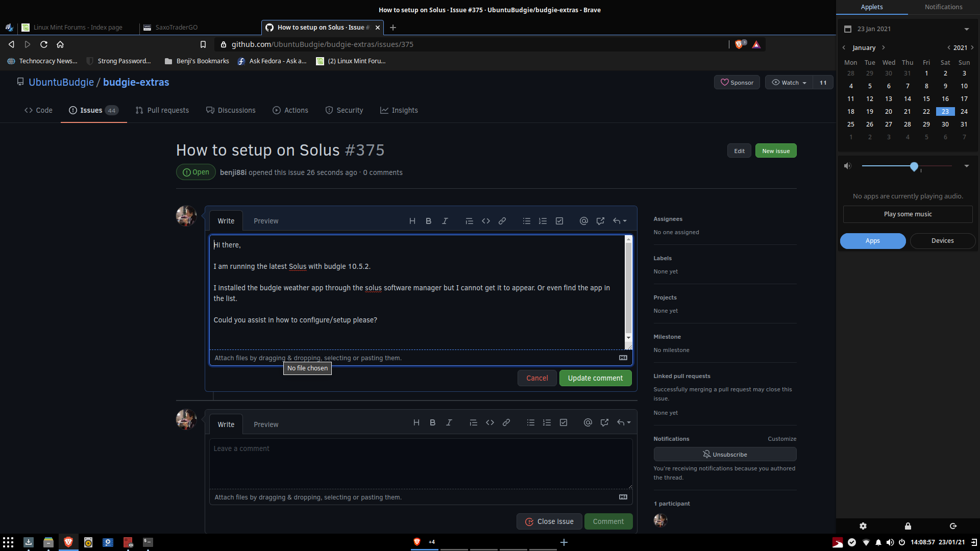The width and height of the screenshot is (980, 551).
Task: Select Apps in audio applet
Action: pyautogui.click(x=873, y=241)
